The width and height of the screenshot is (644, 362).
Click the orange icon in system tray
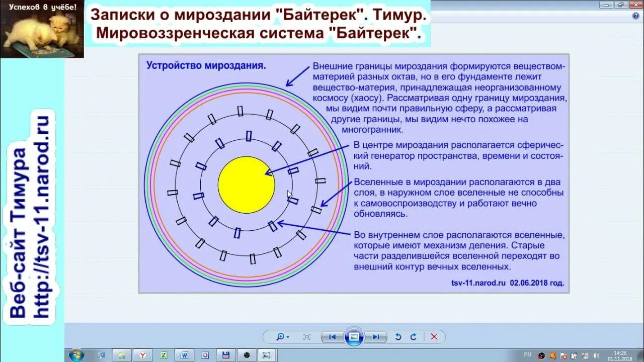[x=552, y=355]
